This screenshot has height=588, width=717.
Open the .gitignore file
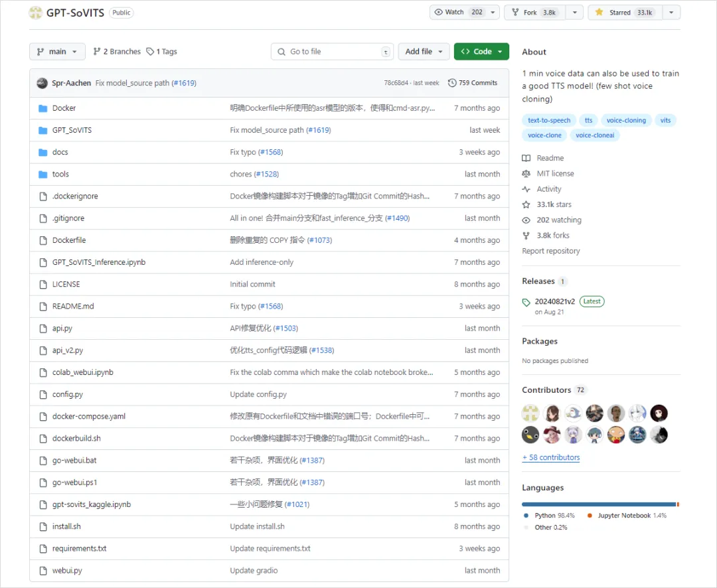point(68,218)
